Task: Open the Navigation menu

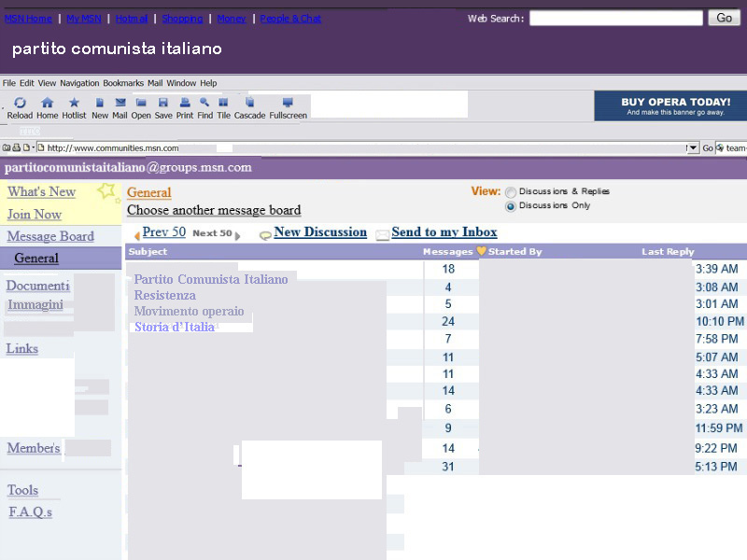Action: (x=79, y=83)
